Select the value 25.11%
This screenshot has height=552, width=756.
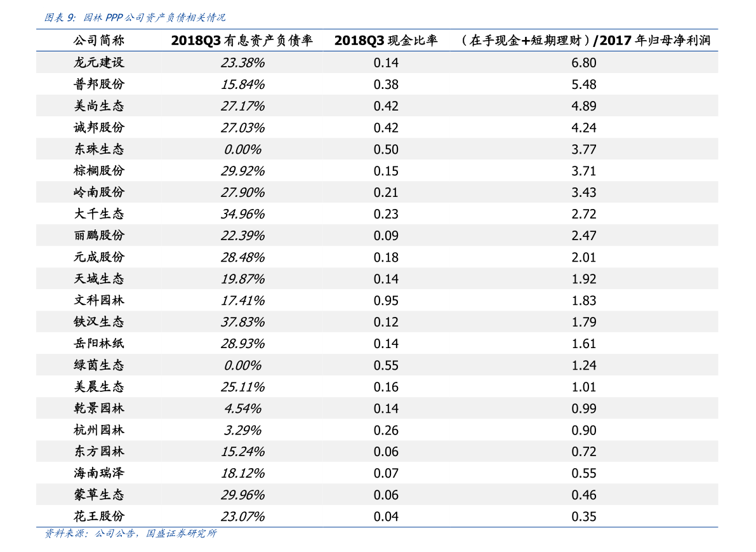[242, 387]
